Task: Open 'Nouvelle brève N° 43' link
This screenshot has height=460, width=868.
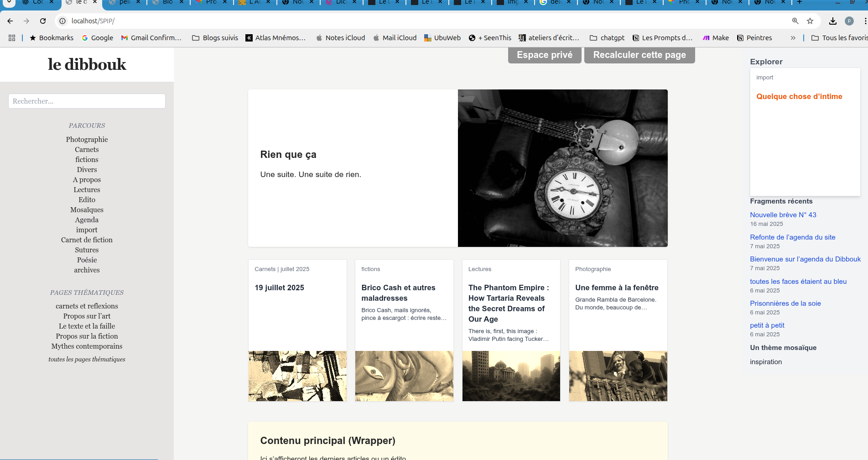Action: click(x=783, y=215)
